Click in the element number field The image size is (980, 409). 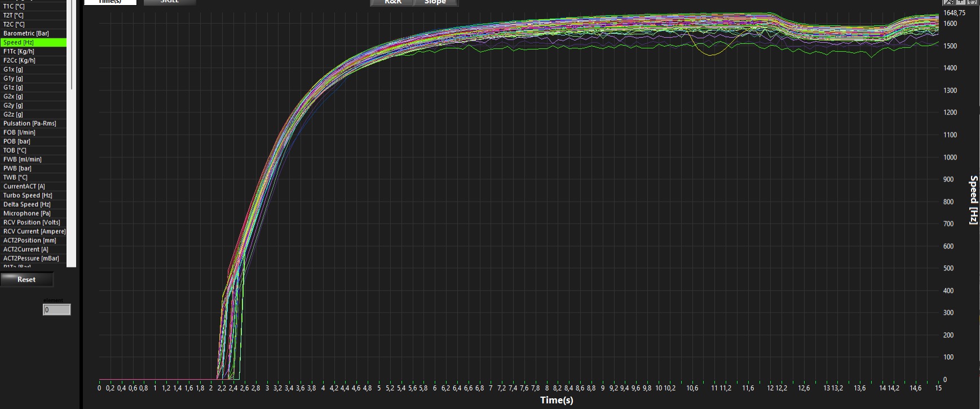[57, 309]
